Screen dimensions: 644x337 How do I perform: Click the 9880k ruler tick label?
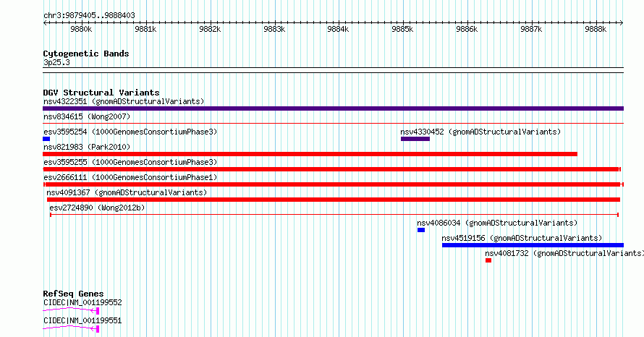81,29
